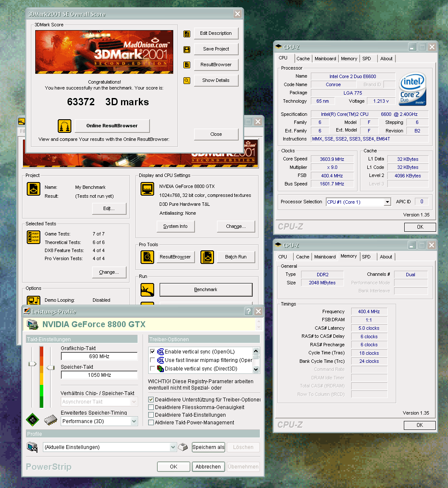Open the Asynchroner Takt dropdown
This screenshot has height=488, width=448.
pos(134,402)
